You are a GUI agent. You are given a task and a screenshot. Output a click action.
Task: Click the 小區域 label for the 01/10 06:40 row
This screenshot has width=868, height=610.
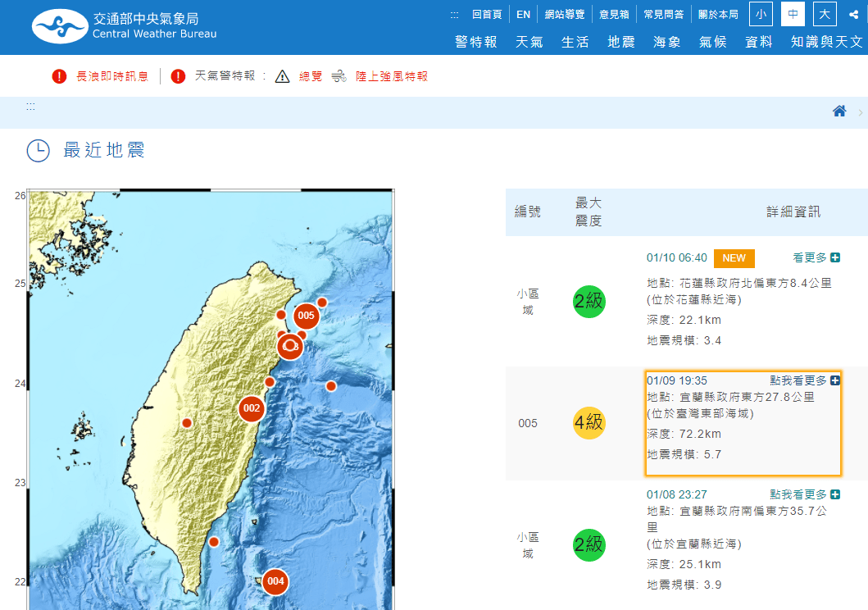528,302
